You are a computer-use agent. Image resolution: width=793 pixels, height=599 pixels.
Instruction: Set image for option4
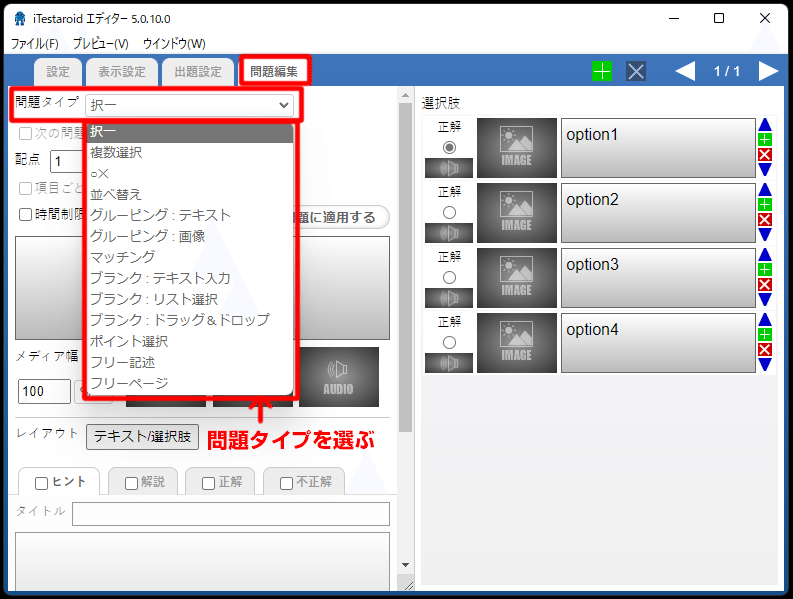(x=516, y=343)
